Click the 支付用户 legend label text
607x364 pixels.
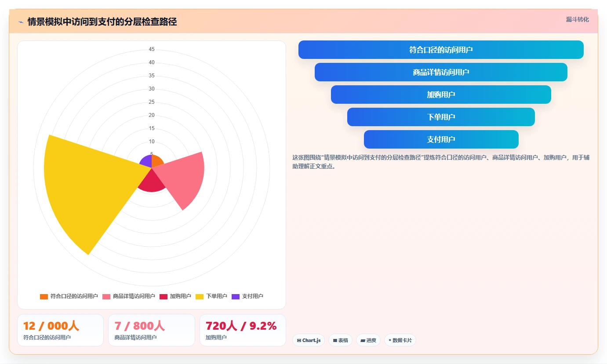tap(253, 296)
